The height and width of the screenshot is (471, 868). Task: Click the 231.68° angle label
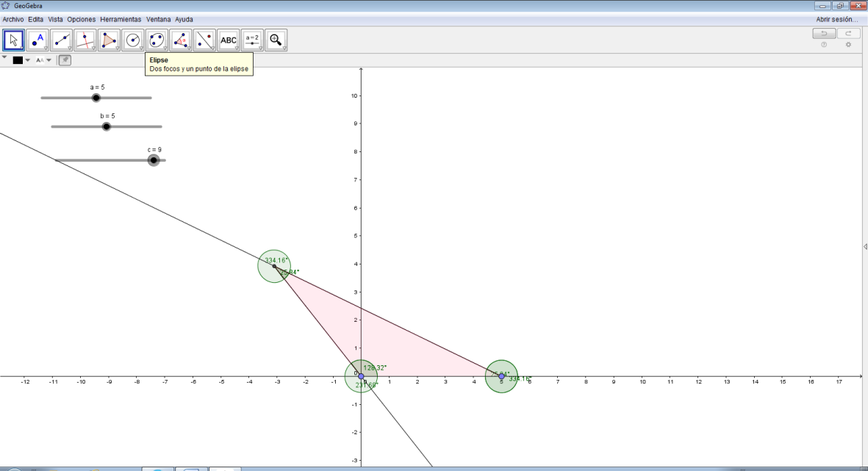[367, 385]
